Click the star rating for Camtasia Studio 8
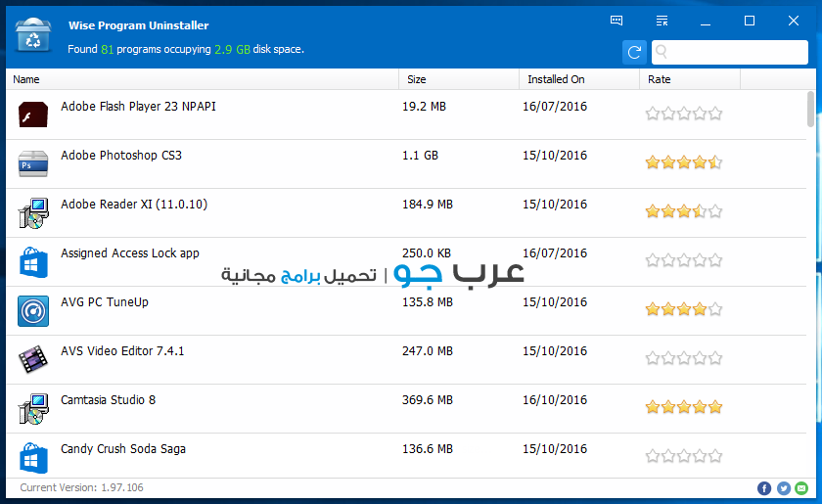Viewport: 822px width, 504px height. [684, 407]
